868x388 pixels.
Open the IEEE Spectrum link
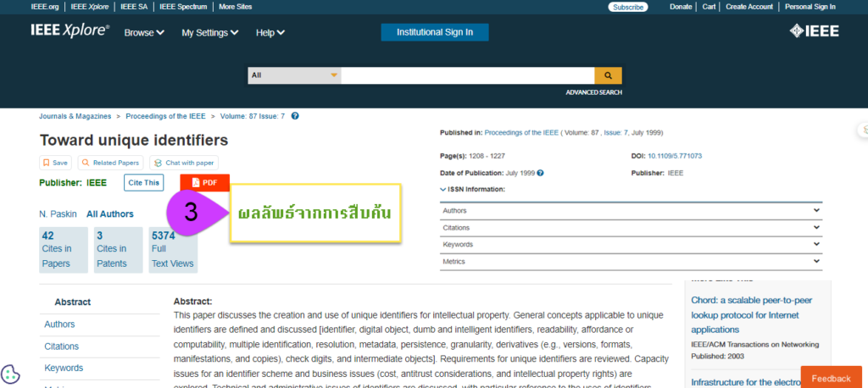pos(183,7)
